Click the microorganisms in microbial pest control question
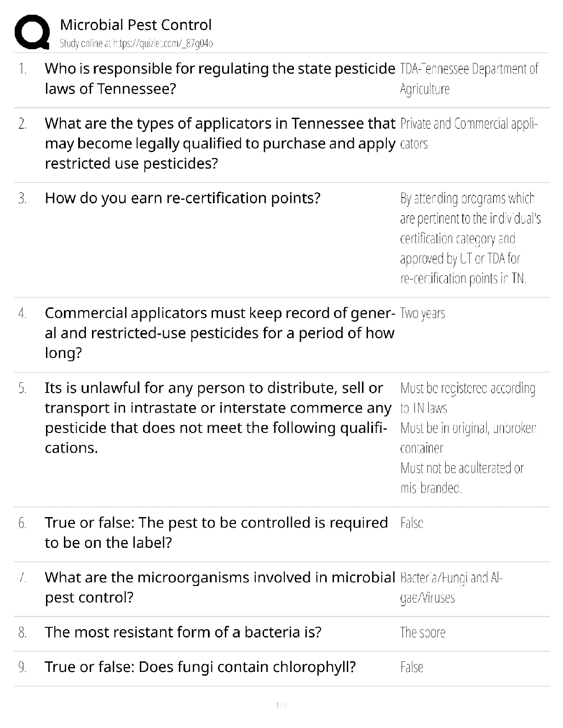563x728 pixels. point(219,587)
